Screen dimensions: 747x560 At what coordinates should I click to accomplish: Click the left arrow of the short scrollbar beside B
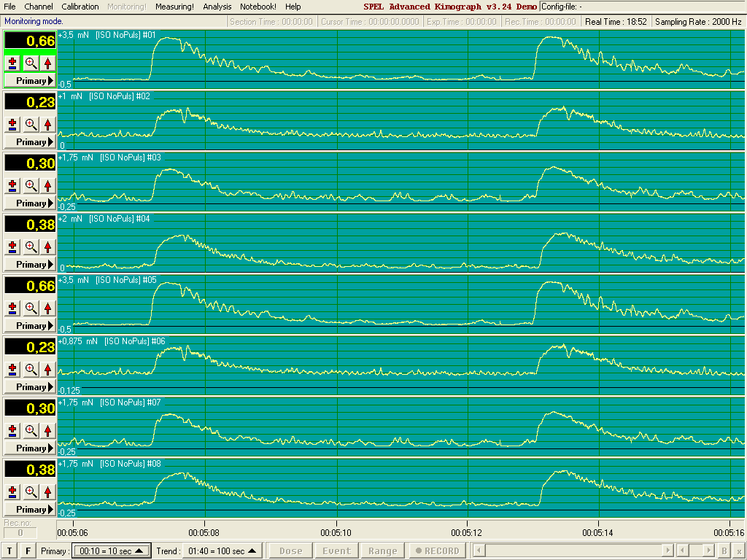682,551
